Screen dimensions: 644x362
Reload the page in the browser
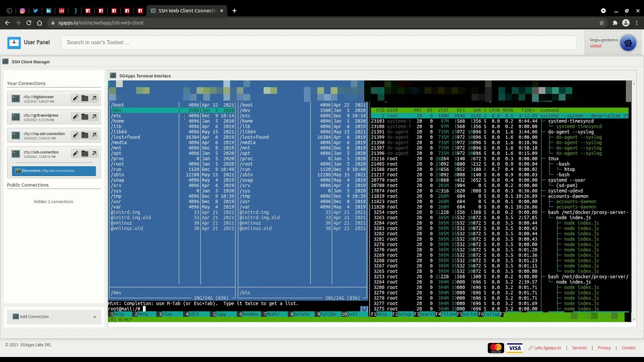[29, 23]
